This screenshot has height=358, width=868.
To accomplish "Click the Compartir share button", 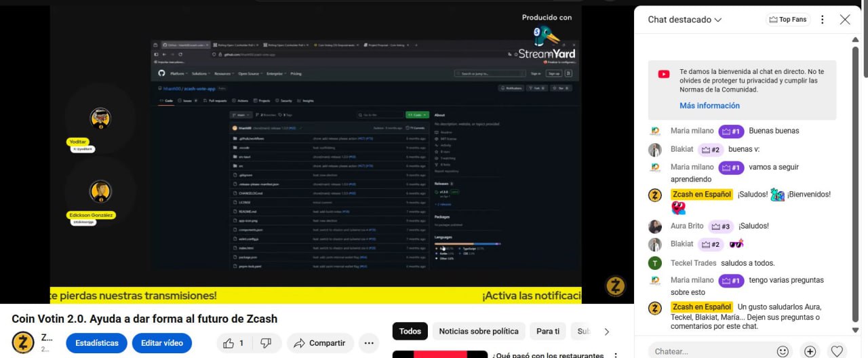I will pyautogui.click(x=320, y=343).
